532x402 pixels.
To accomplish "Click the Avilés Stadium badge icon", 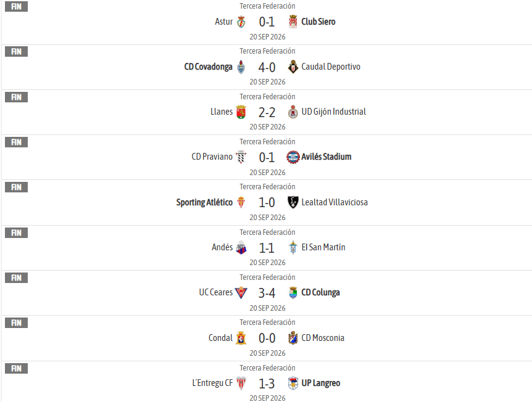I will [x=293, y=157].
